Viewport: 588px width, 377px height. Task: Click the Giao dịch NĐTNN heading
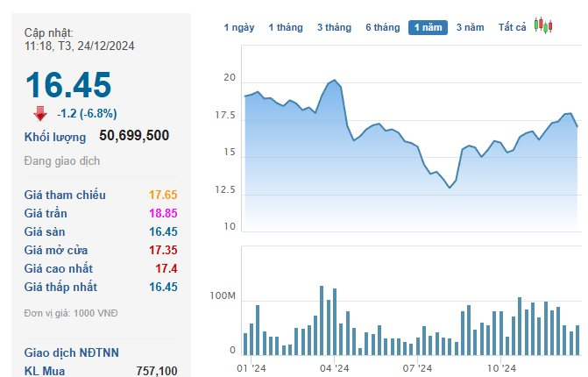[72, 352]
